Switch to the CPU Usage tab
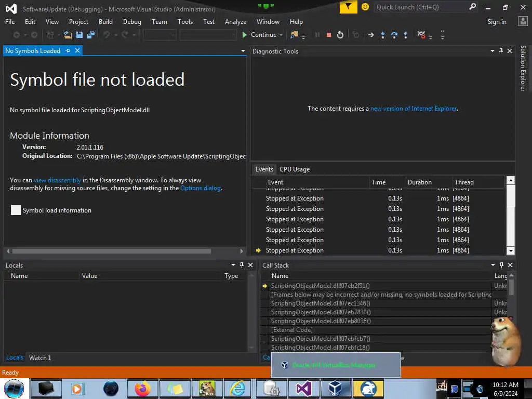This screenshot has width=532, height=399. point(295,169)
